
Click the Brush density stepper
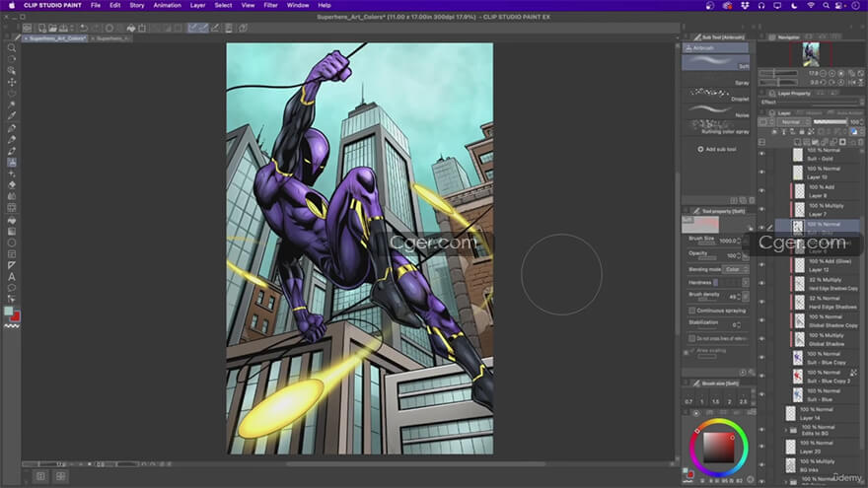pyautogui.click(x=739, y=297)
